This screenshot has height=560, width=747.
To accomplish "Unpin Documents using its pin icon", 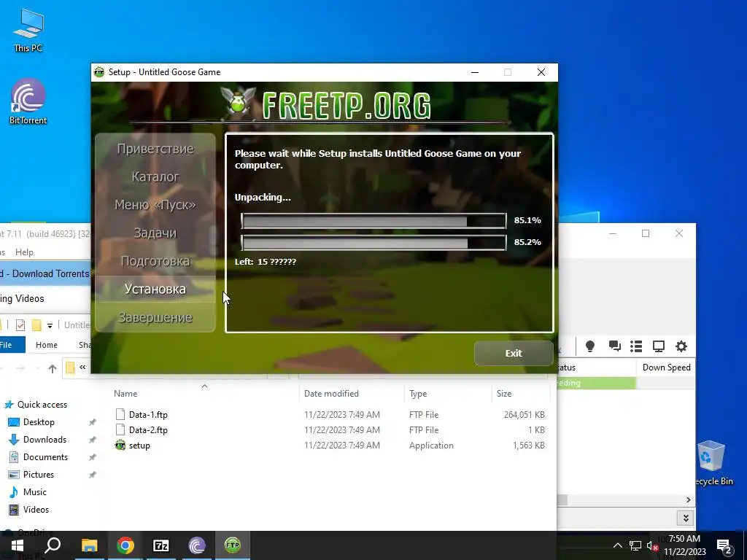I will point(93,457).
